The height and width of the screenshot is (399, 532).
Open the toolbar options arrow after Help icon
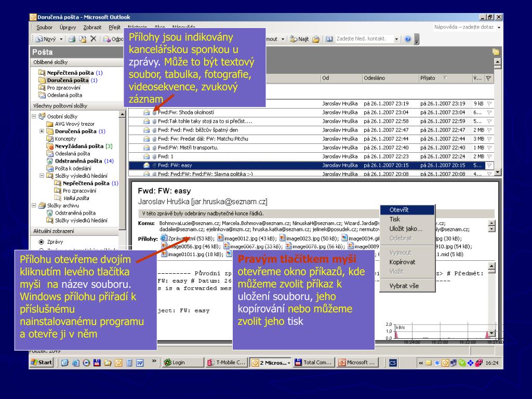[417, 39]
